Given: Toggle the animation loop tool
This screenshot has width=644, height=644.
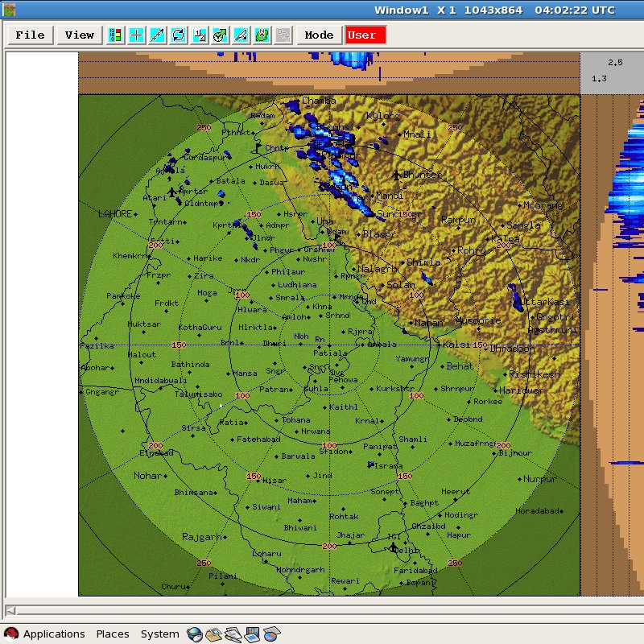Looking at the screenshot, I should coord(179,35).
